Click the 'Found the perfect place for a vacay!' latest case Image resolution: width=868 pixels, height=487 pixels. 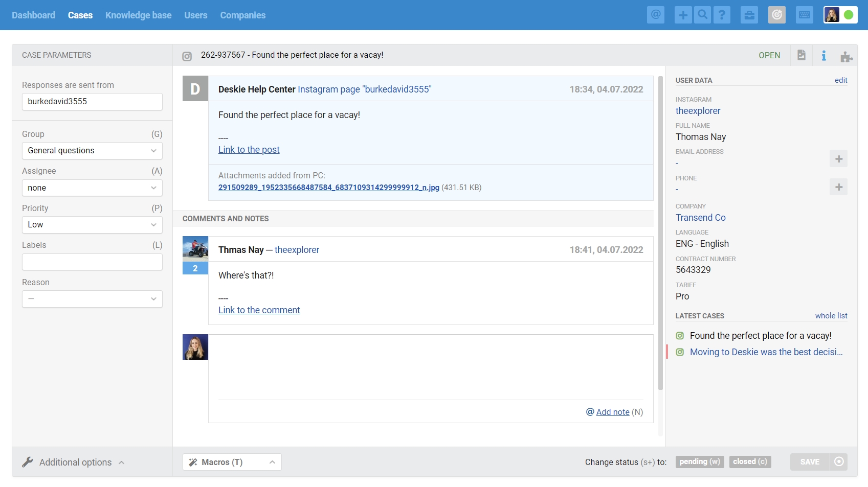pos(761,336)
